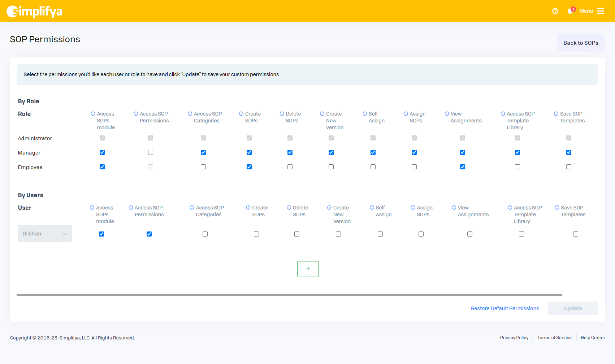This screenshot has height=364, width=615.
Task: Click info icon beside User Create New Version
Action: click(329, 208)
